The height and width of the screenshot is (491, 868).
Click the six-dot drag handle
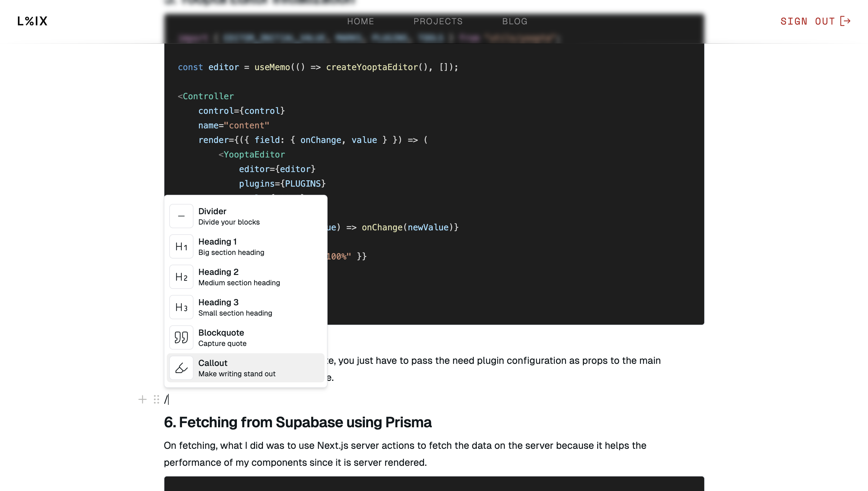click(x=155, y=400)
